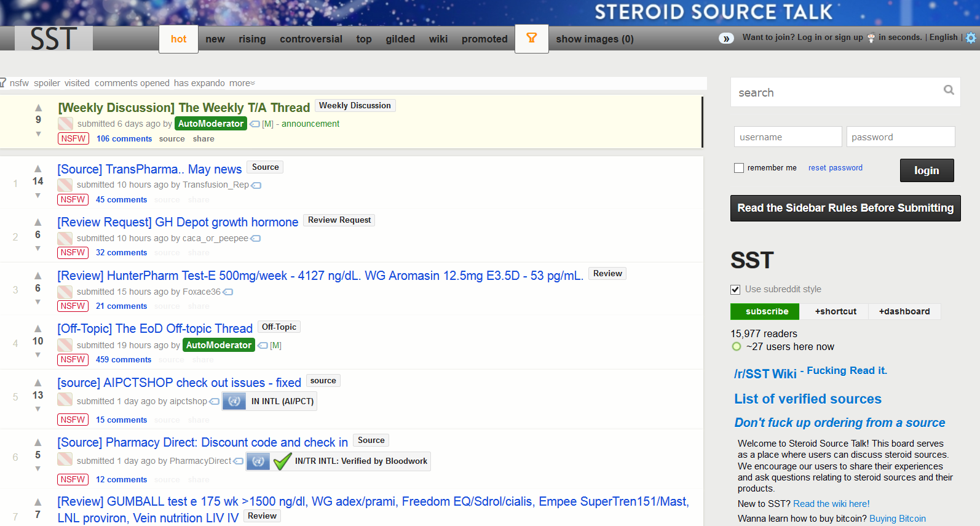Viewport: 980px width, 526px height.
Task: Upvote the AIPCTSHOP check out issues post
Action: click(38, 383)
